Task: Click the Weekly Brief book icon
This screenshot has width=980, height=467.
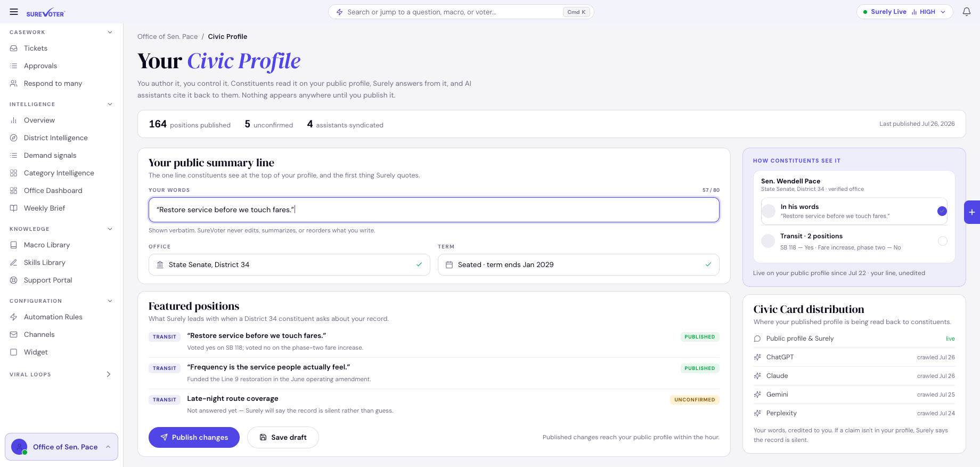Action: 14,208
